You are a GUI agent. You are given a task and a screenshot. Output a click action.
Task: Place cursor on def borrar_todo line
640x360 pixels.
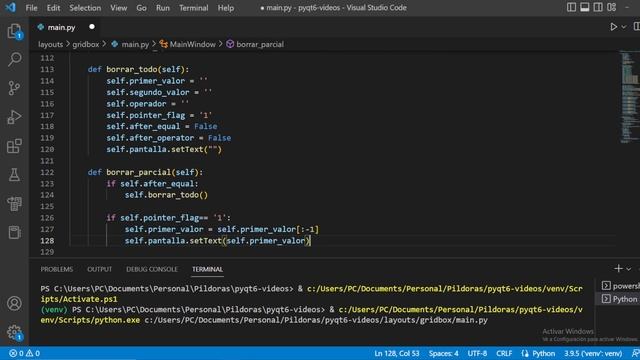coord(138,69)
